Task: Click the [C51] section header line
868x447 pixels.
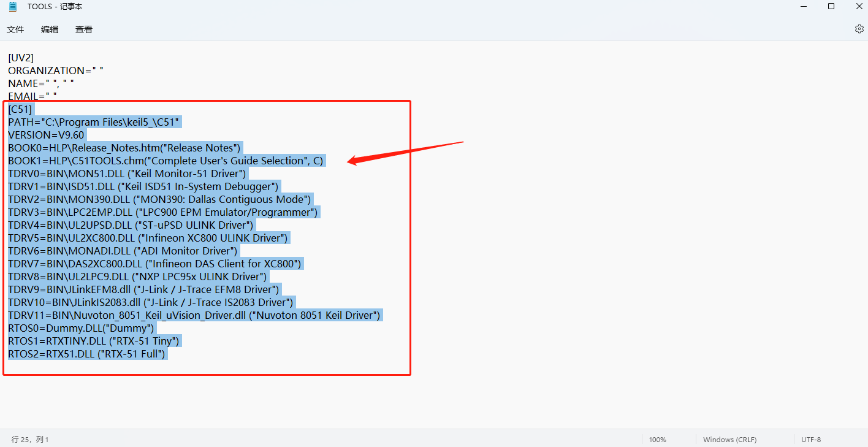Action: pyautogui.click(x=20, y=109)
